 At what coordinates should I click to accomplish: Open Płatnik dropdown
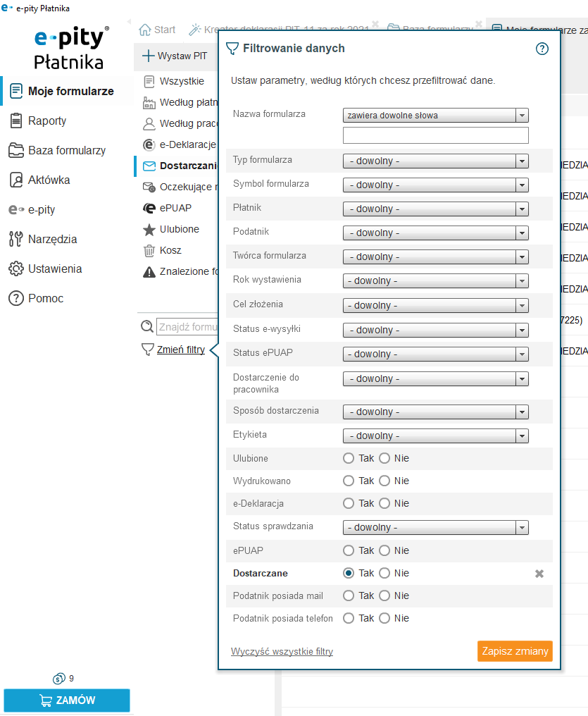point(436,209)
